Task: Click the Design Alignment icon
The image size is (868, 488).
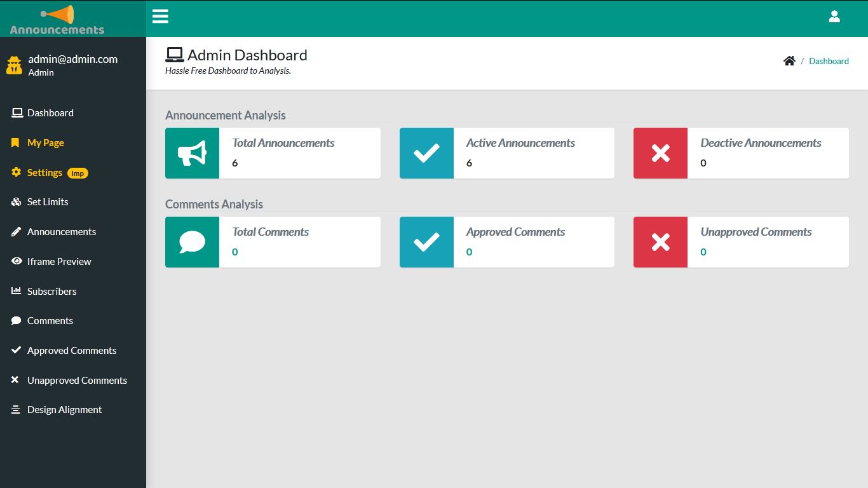Action: tap(16, 410)
